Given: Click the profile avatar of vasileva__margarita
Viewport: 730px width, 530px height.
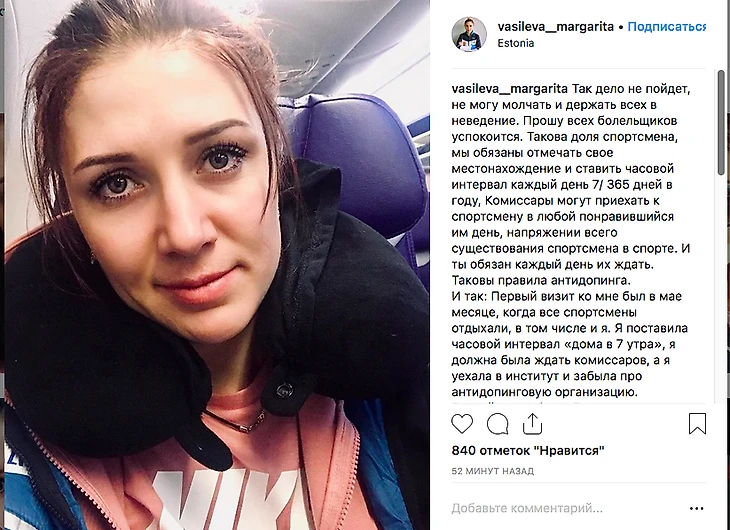Looking at the screenshot, I should pyautogui.click(x=469, y=34).
